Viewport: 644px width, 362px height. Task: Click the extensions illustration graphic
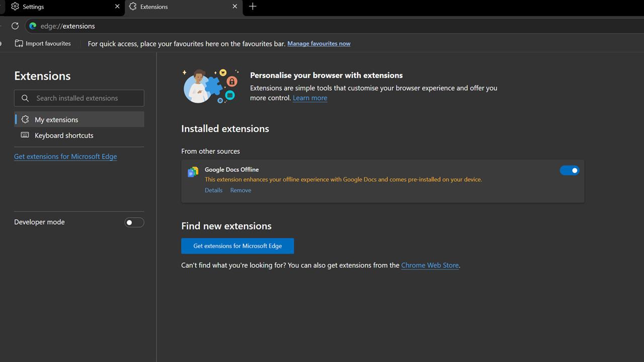coord(210,86)
